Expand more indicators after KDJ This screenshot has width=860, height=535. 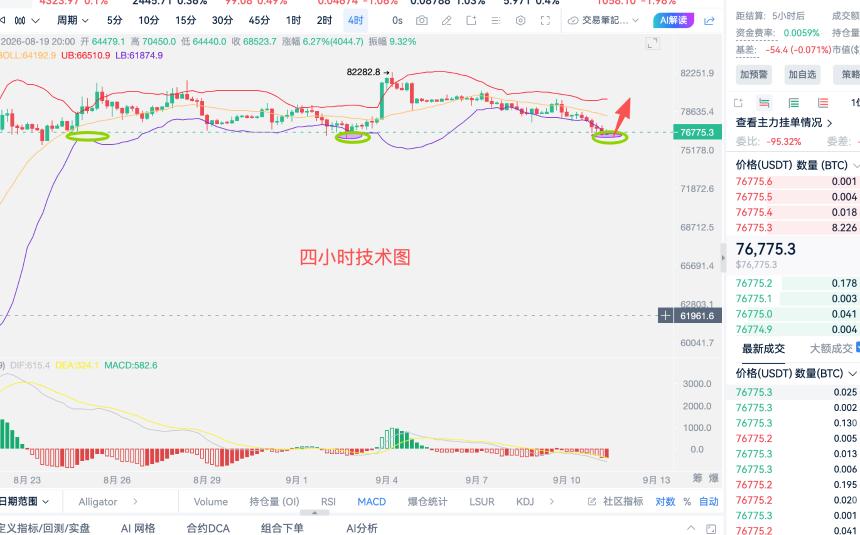(x=552, y=502)
